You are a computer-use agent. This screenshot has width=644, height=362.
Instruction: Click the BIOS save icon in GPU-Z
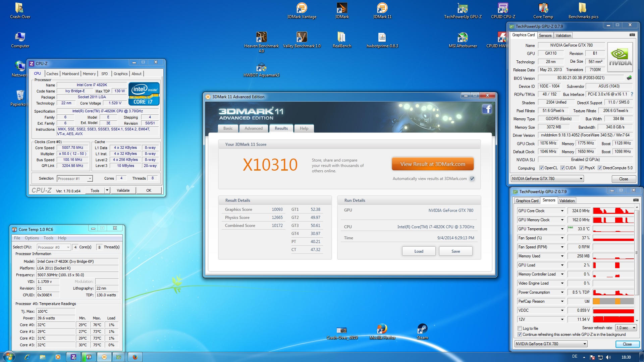click(629, 78)
